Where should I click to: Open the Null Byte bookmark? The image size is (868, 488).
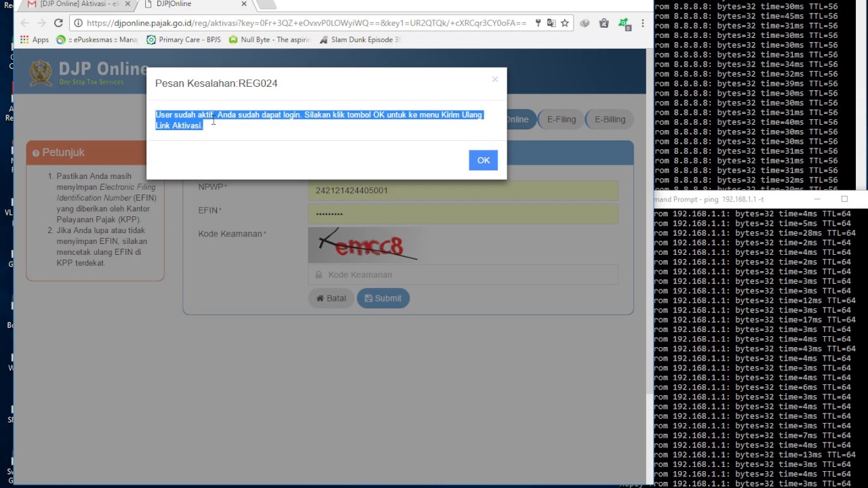269,39
